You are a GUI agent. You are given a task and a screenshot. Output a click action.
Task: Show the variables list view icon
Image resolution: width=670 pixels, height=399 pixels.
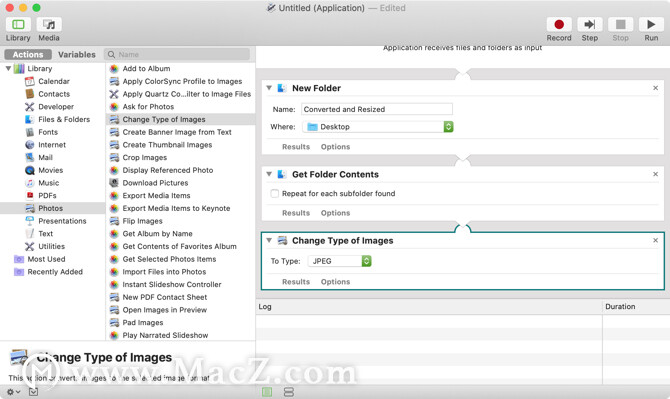click(289, 392)
